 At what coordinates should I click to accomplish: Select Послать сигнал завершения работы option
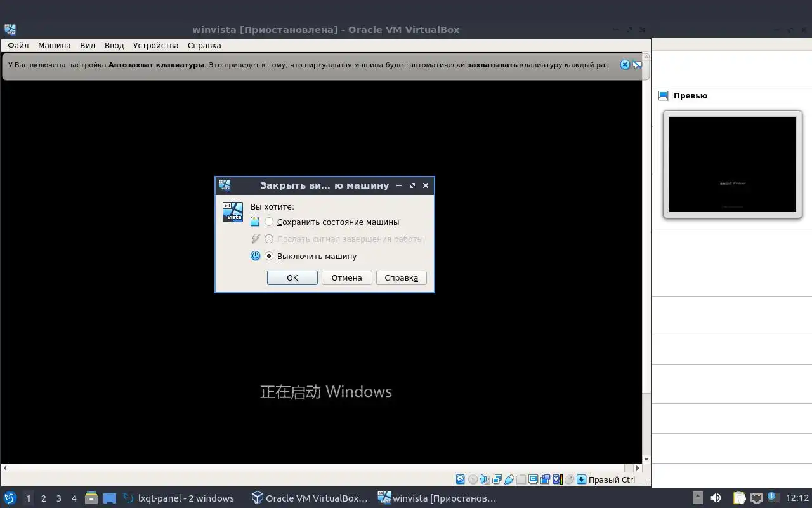click(x=344, y=239)
